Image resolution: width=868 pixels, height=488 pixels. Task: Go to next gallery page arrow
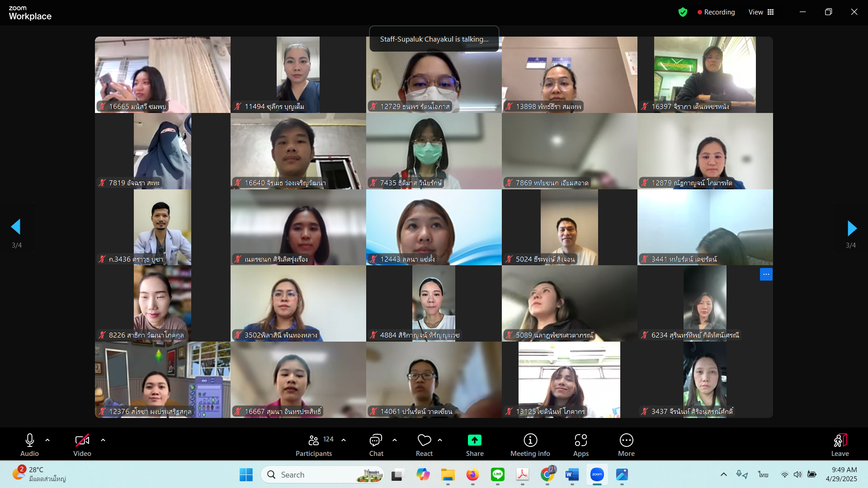point(852,228)
